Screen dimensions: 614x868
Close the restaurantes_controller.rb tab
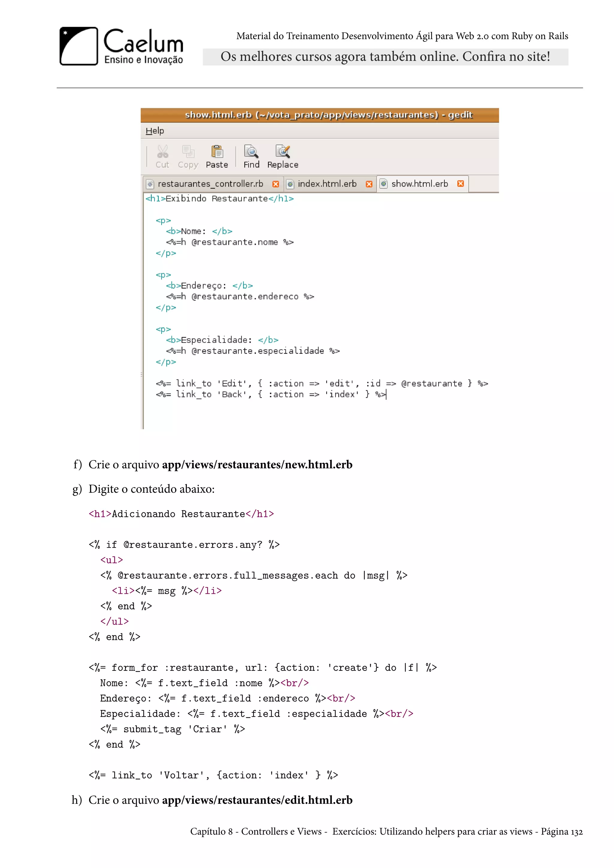(276, 184)
